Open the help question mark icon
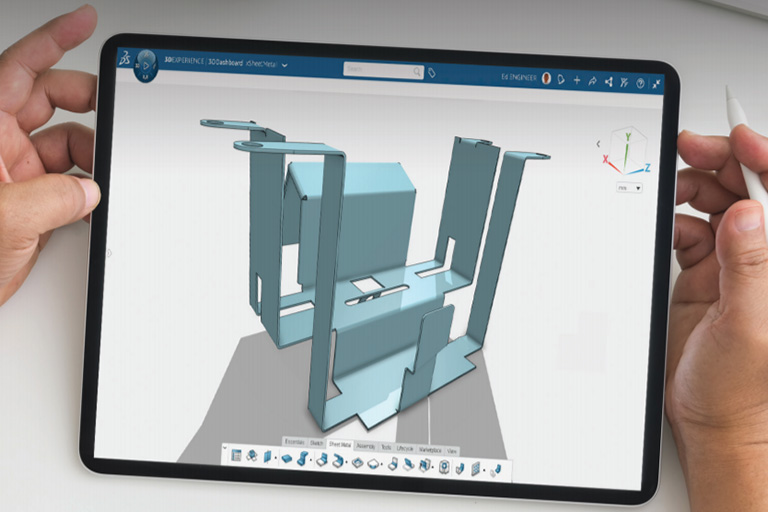 (x=640, y=83)
